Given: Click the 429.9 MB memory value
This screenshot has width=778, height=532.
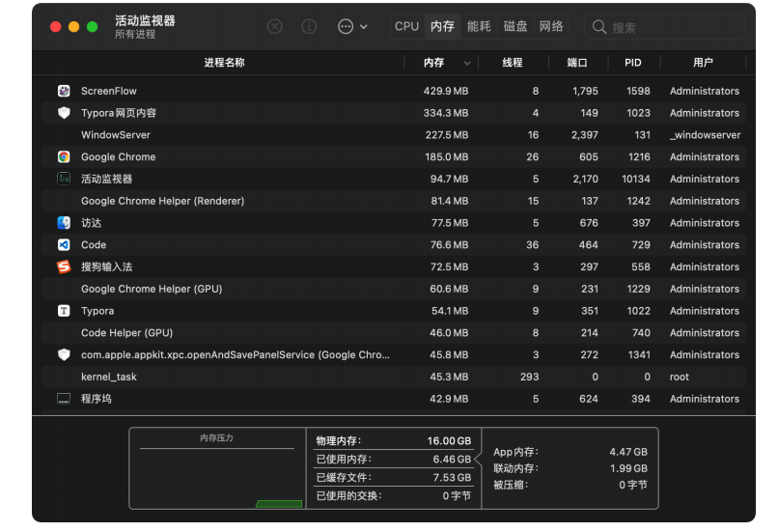Looking at the screenshot, I should coord(446,91).
